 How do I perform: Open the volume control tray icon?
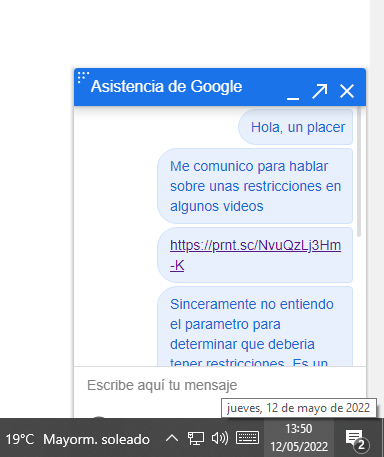click(220, 438)
